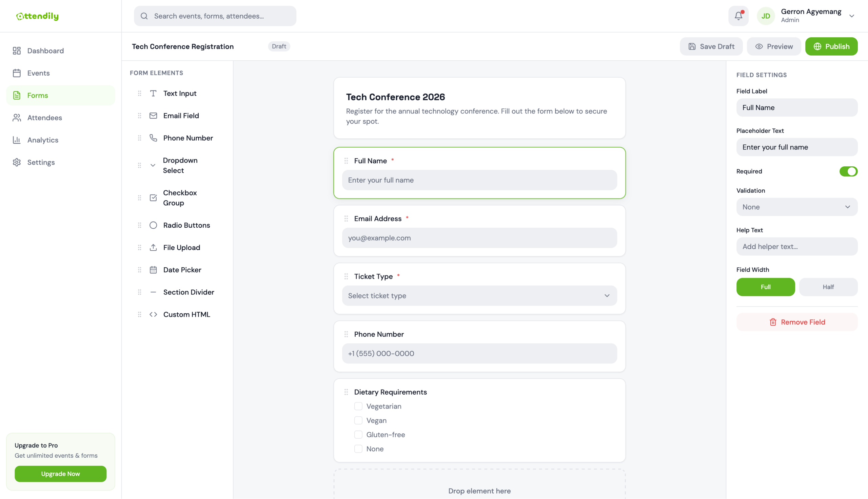Tick the Gluten-free option
Viewport: 868px width, 499px height.
click(x=358, y=435)
